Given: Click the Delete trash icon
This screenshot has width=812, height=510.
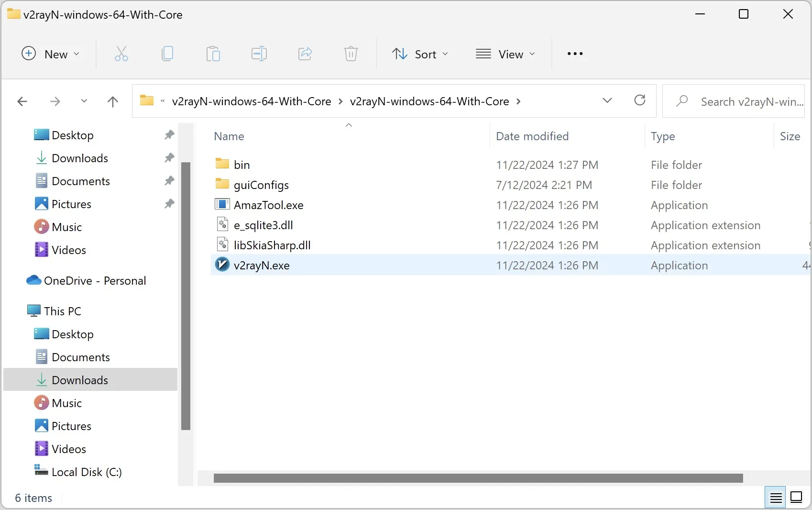Looking at the screenshot, I should (351, 54).
